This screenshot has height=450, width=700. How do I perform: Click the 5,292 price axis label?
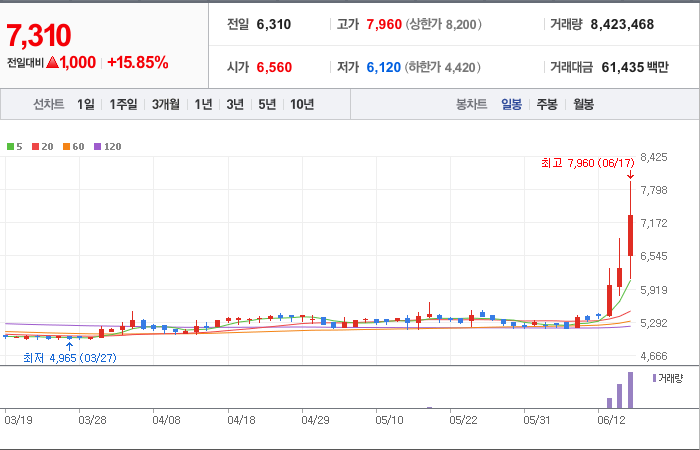click(x=654, y=323)
